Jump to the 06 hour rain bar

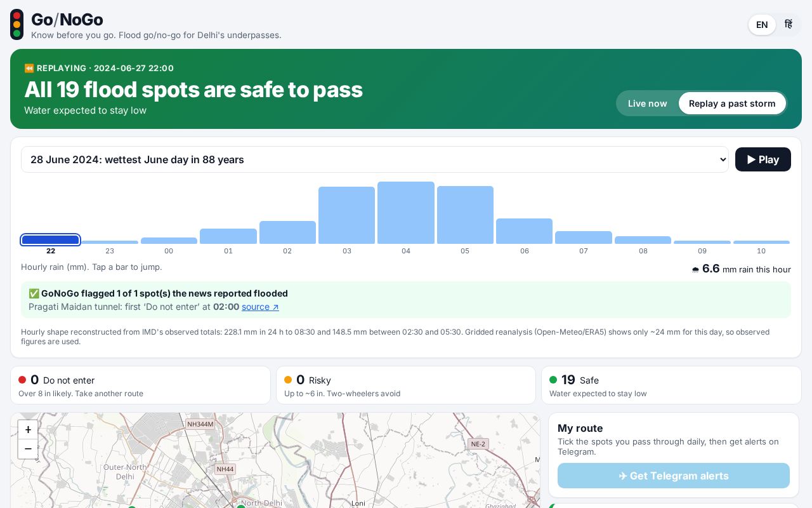point(524,231)
